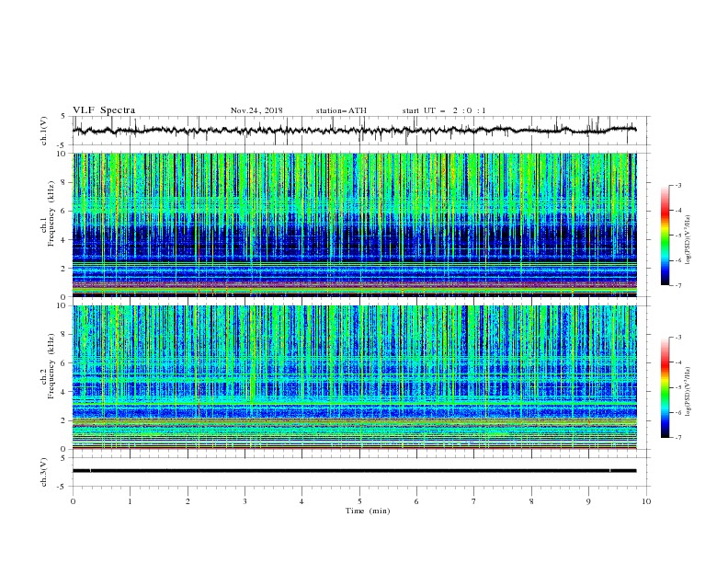Image resolution: width=728 pixels, height=563 pixels.
Task: Click time axis tick label '3'
Action: pos(245,501)
